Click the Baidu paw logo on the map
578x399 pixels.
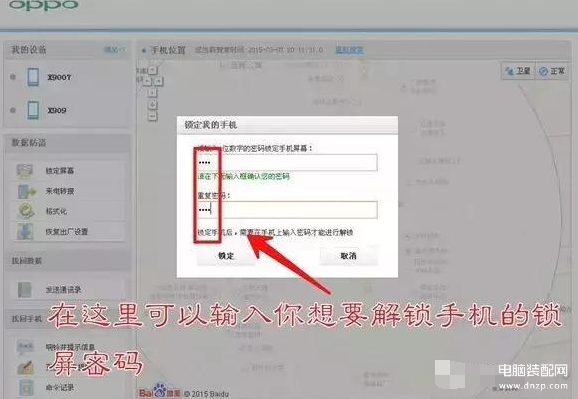coord(160,391)
